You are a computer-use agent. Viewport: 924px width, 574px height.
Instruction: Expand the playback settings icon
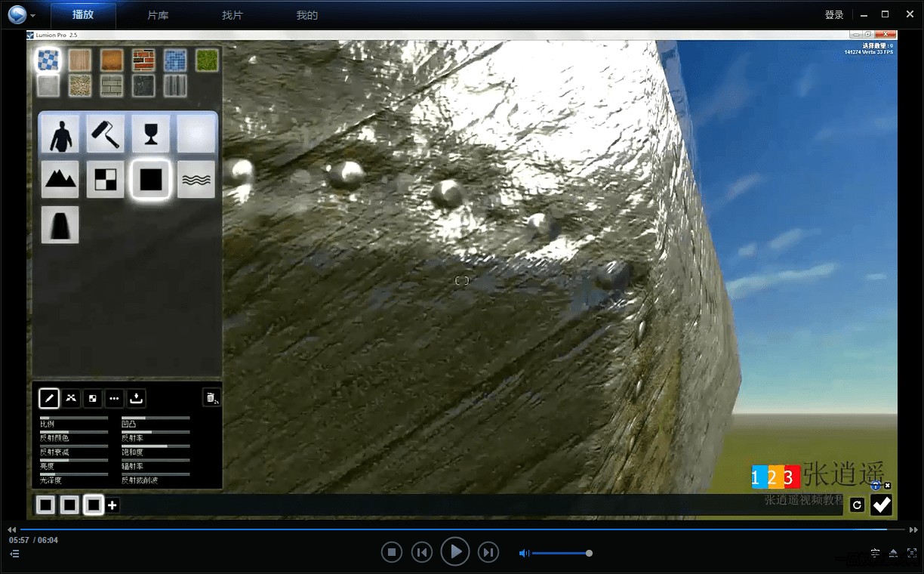pos(875,554)
